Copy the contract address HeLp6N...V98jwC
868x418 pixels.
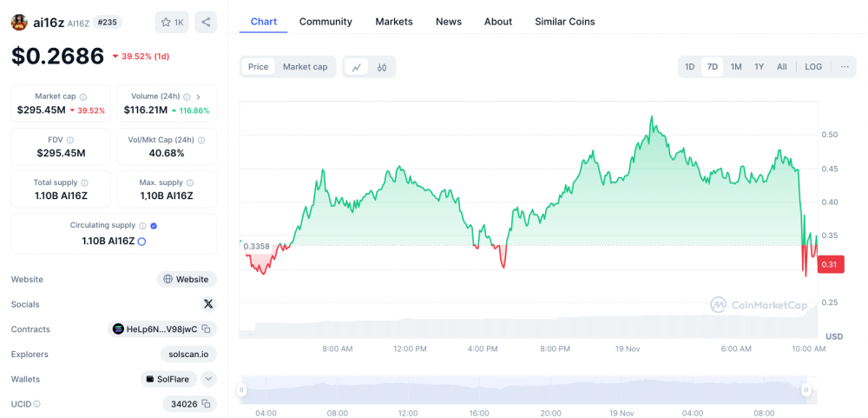pos(207,329)
